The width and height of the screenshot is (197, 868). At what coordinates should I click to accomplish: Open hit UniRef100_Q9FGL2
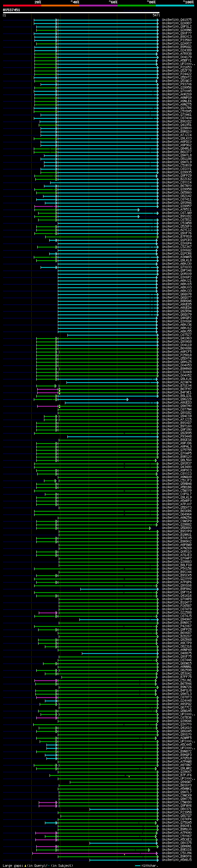(x=177, y=26)
